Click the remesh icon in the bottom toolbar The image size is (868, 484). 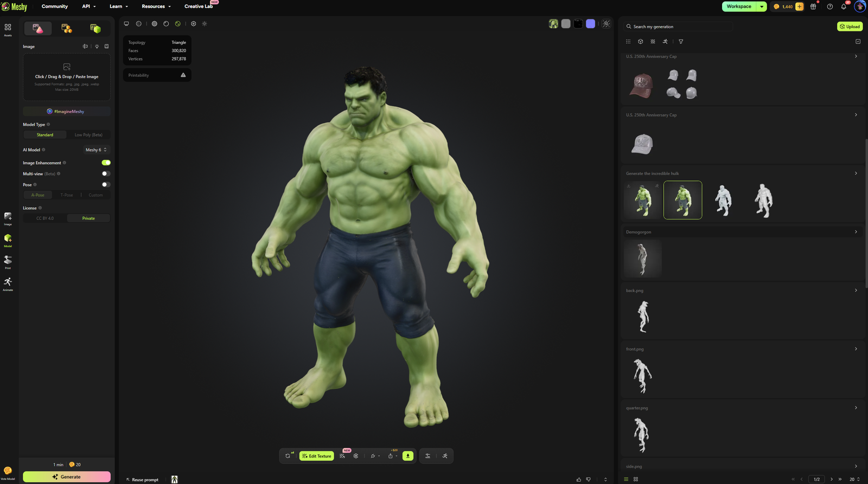pyautogui.click(x=356, y=456)
